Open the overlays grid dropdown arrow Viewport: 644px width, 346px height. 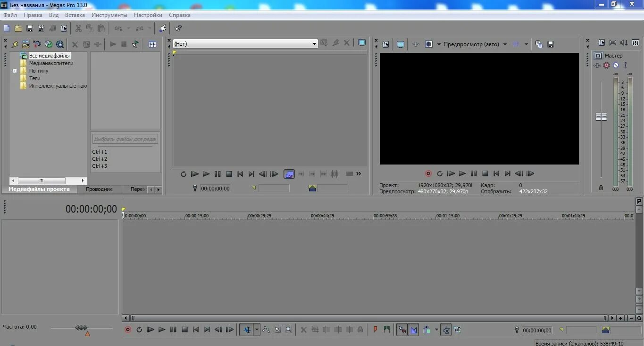526,44
